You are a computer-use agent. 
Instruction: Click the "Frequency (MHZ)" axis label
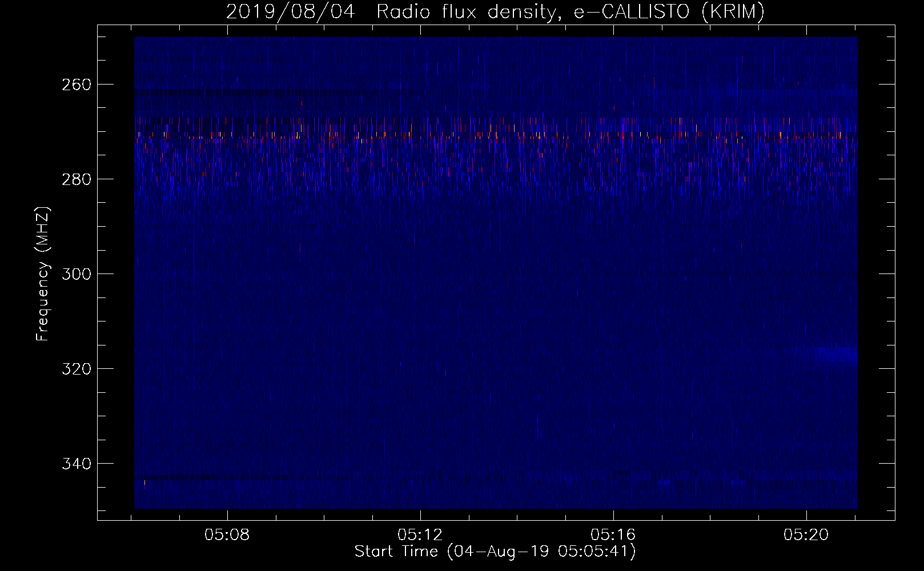pyautogui.click(x=43, y=274)
